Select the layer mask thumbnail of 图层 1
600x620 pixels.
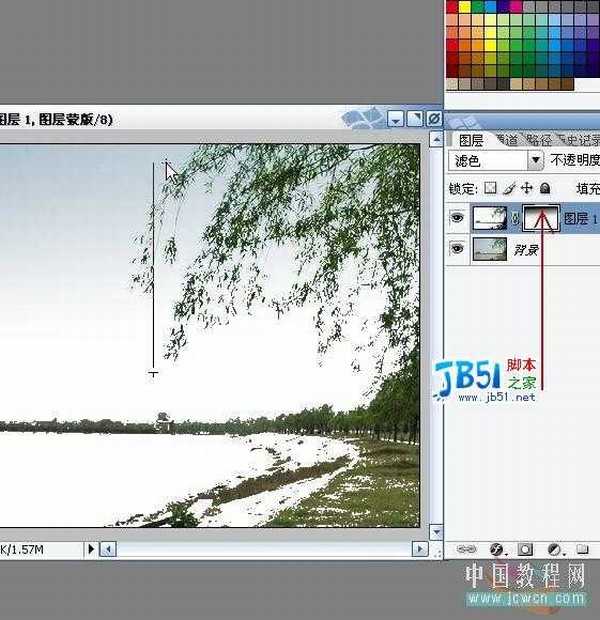pos(541,217)
